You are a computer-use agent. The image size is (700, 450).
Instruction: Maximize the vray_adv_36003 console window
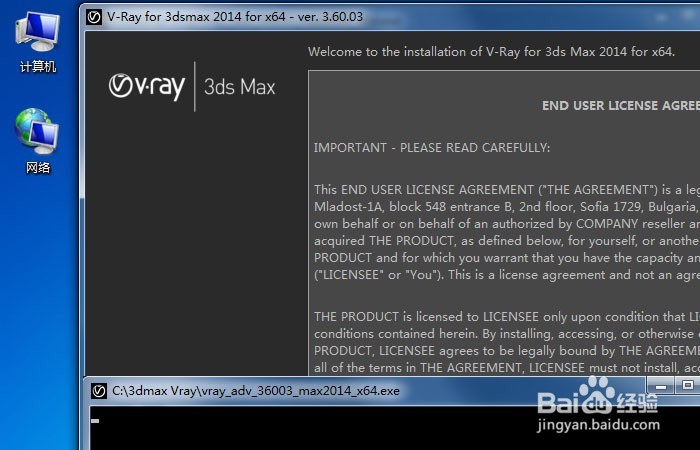click(x=687, y=385)
